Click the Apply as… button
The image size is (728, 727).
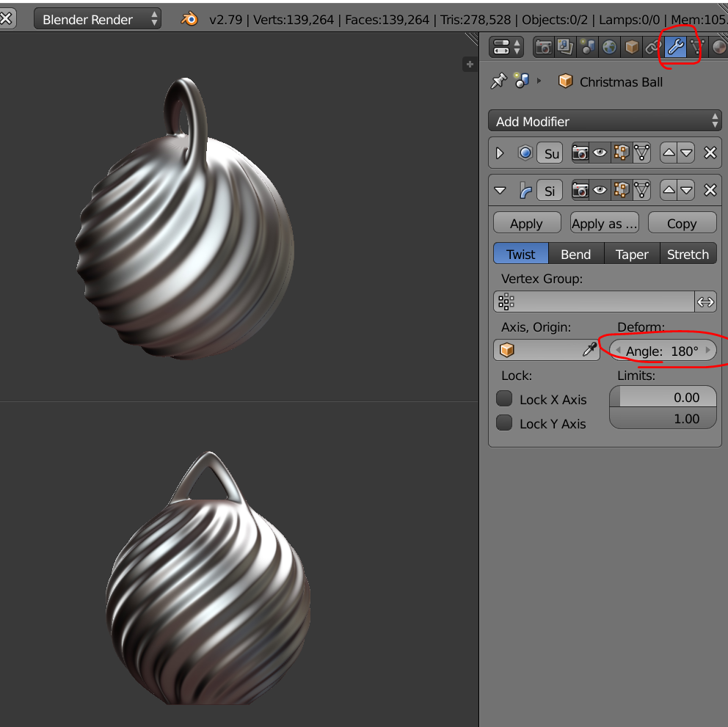coord(604,223)
